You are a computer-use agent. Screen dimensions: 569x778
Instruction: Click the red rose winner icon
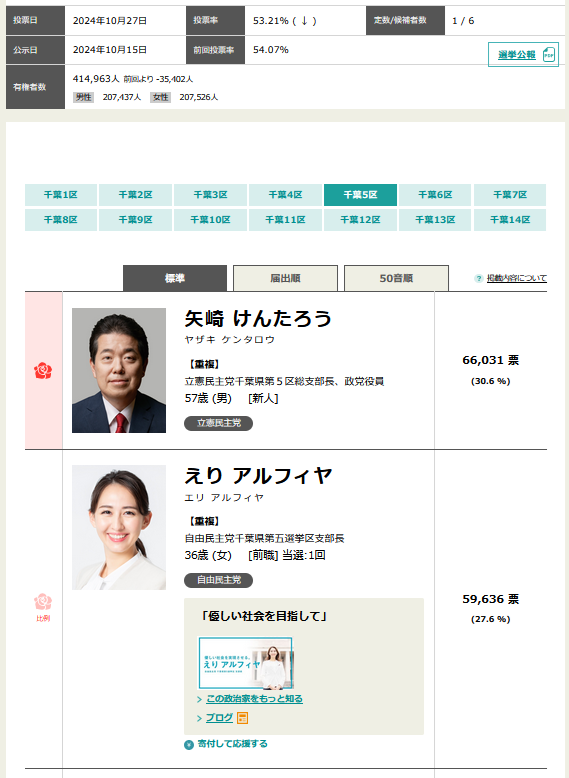[43, 371]
